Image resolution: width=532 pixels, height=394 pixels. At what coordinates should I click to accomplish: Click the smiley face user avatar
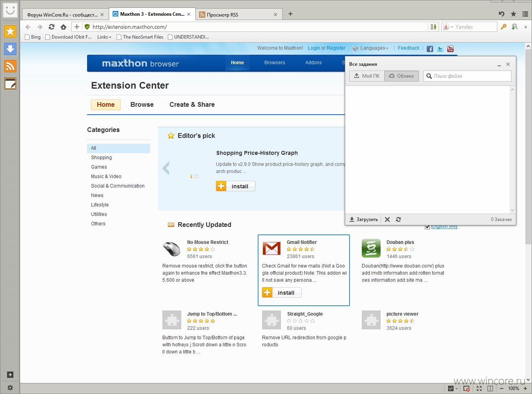coord(10,10)
